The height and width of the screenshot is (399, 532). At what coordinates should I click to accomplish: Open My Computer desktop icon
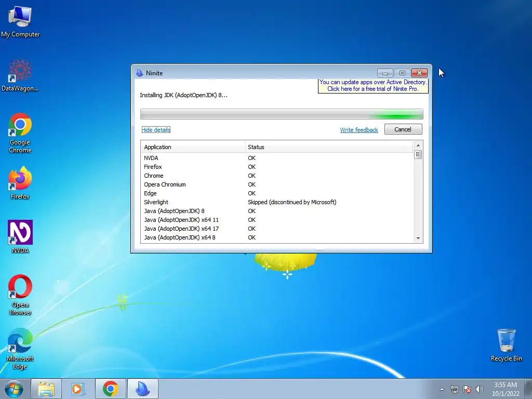click(20, 21)
